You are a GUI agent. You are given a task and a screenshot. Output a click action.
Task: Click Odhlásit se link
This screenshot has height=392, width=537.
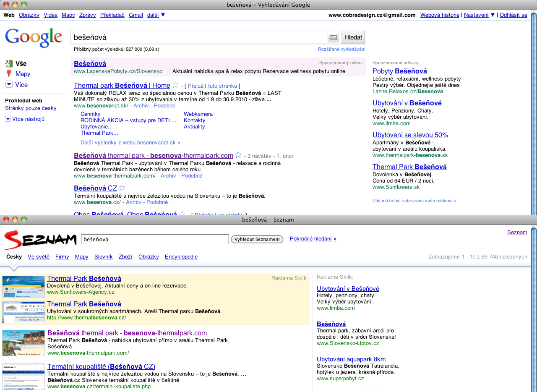point(514,15)
